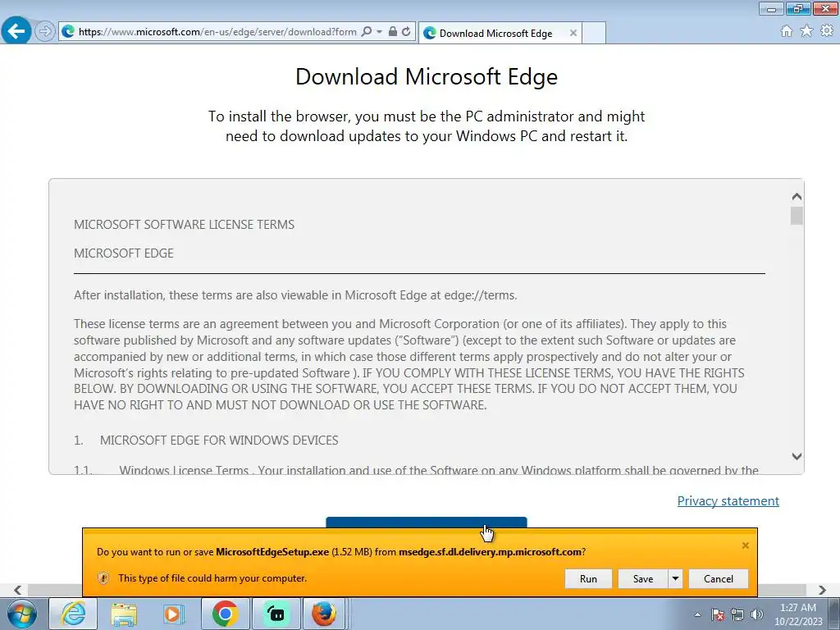840x630 pixels.
Task: Save the MicrosoftEdgeSetup.exe download
Action: coord(643,578)
